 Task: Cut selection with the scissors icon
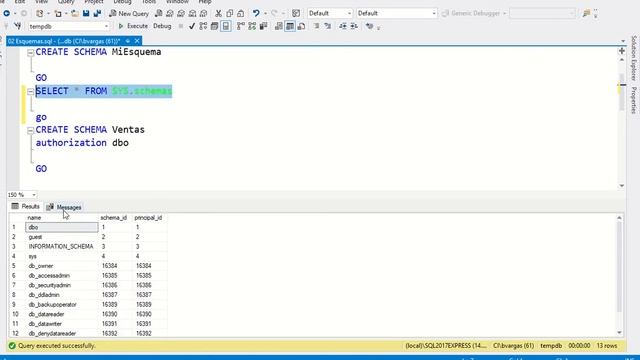218,13
